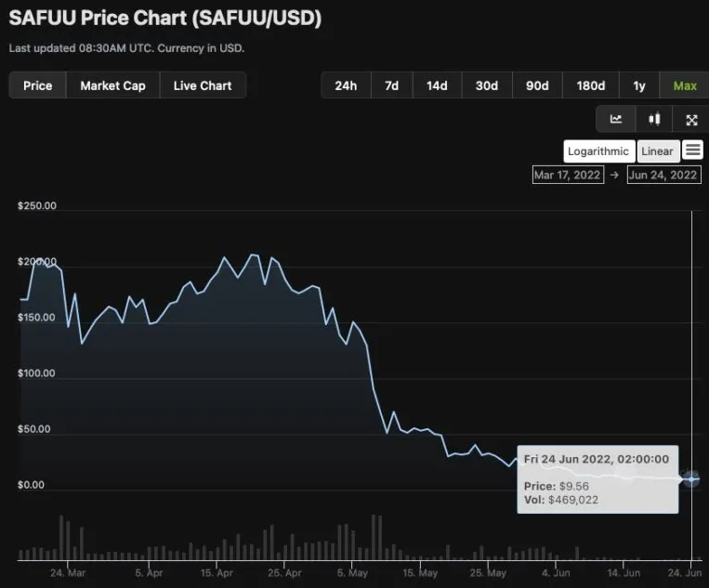Click the 5. May date label
The image size is (709, 588).
[352, 573]
